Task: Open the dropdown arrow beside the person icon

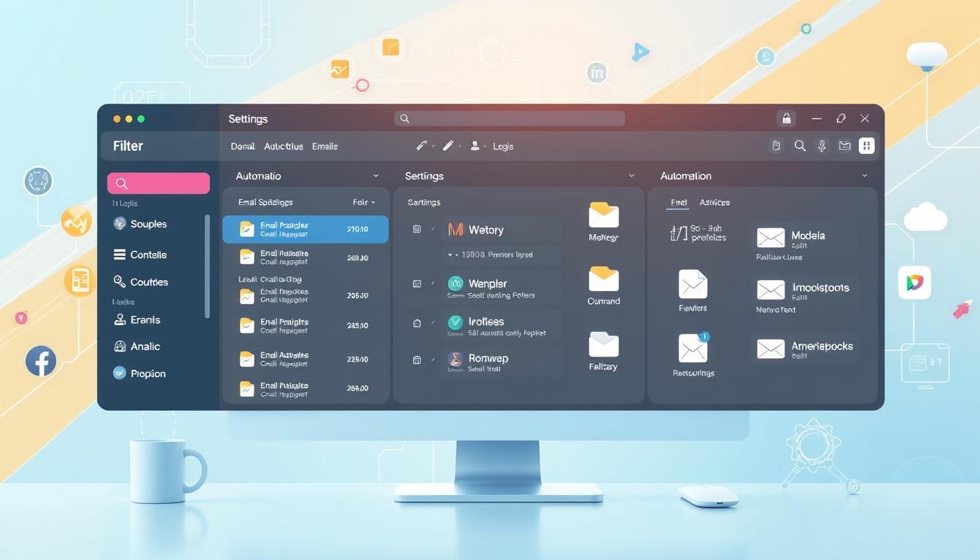Action: click(x=485, y=146)
